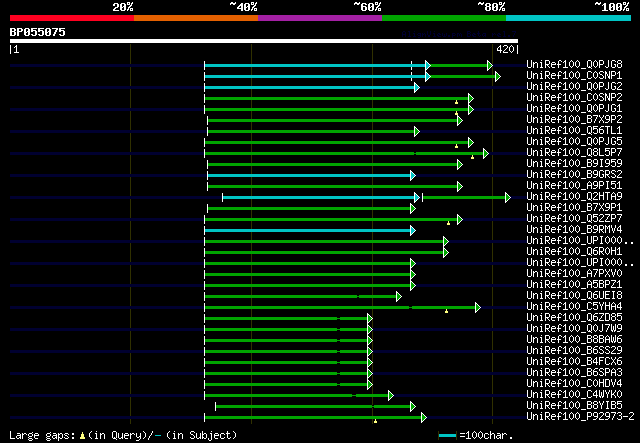This screenshot has height=443, width=640.
Task: Click the BP055075 query name
Action: pyautogui.click(x=38, y=32)
